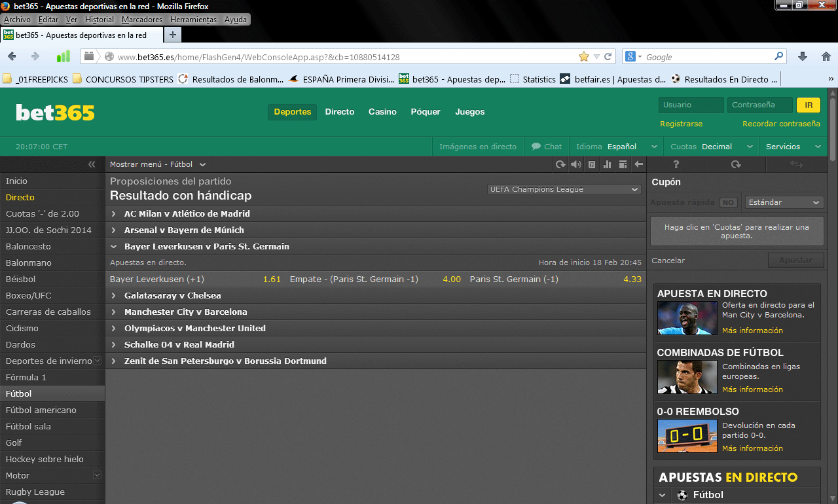This screenshot has height=504, width=838.
Task: Expand Deportes de invierno sidebar arrow
Action: pyautogui.click(x=98, y=361)
